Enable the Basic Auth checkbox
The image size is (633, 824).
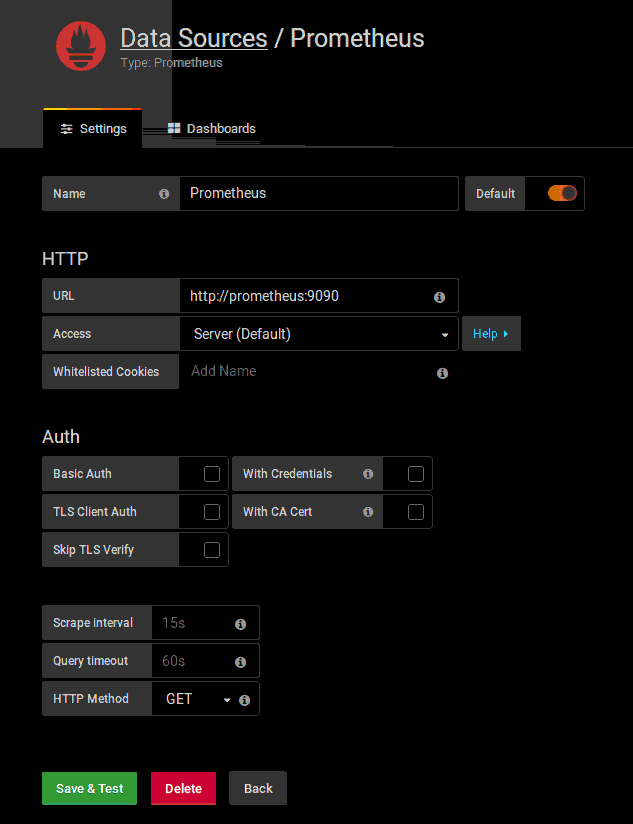211,474
